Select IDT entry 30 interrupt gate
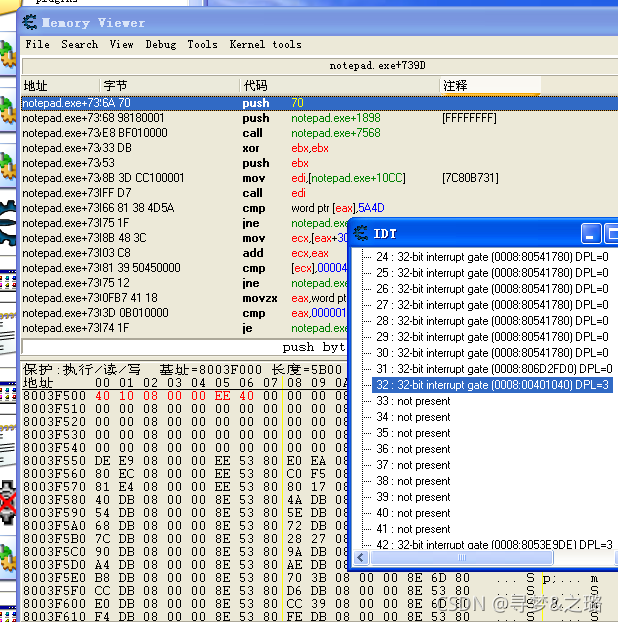Image resolution: width=618 pixels, height=622 pixels. (492, 353)
